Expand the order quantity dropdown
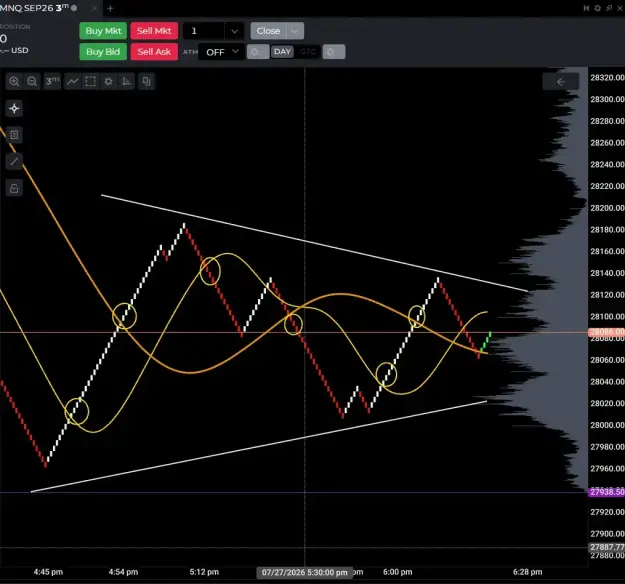This screenshot has height=584, width=625. click(234, 31)
